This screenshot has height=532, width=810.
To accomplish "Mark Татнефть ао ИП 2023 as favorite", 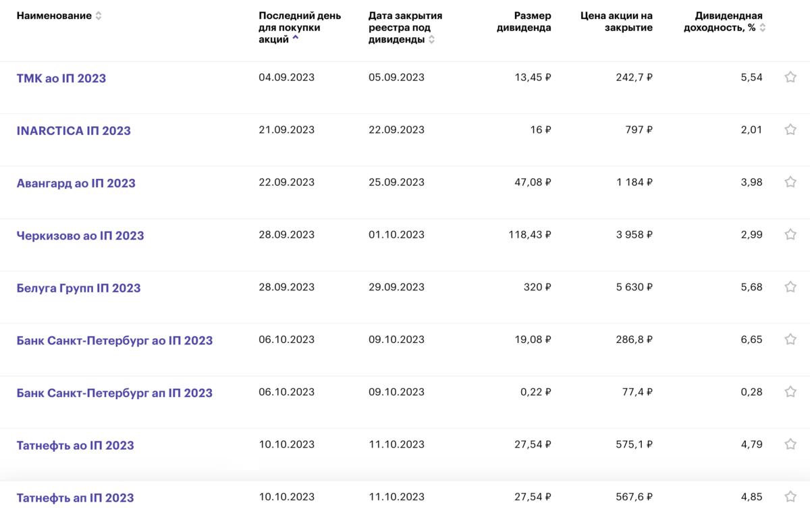I will (790, 444).
